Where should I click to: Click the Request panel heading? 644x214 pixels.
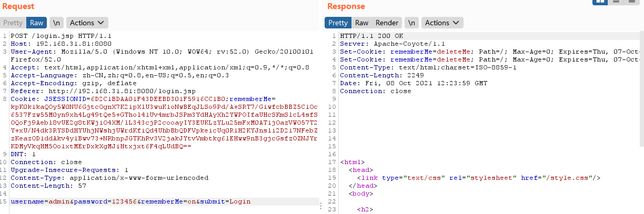18,6
